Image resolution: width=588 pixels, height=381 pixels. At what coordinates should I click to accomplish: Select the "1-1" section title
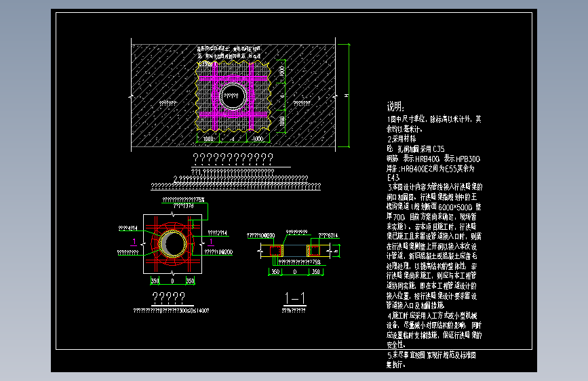(x=295, y=298)
